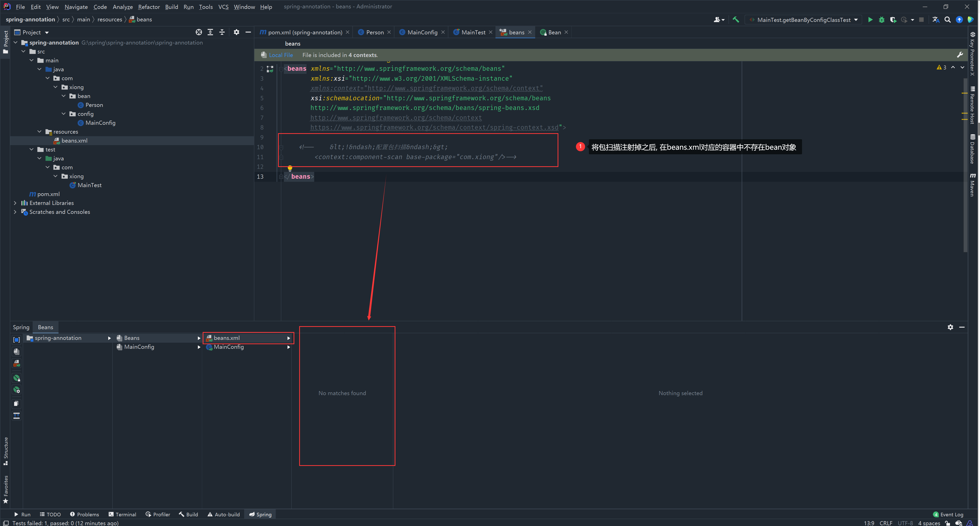Screen dimensions: 980x526
Task: Open Search Everywhere magnifier icon
Action: pyautogui.click(x=948, y=20)
